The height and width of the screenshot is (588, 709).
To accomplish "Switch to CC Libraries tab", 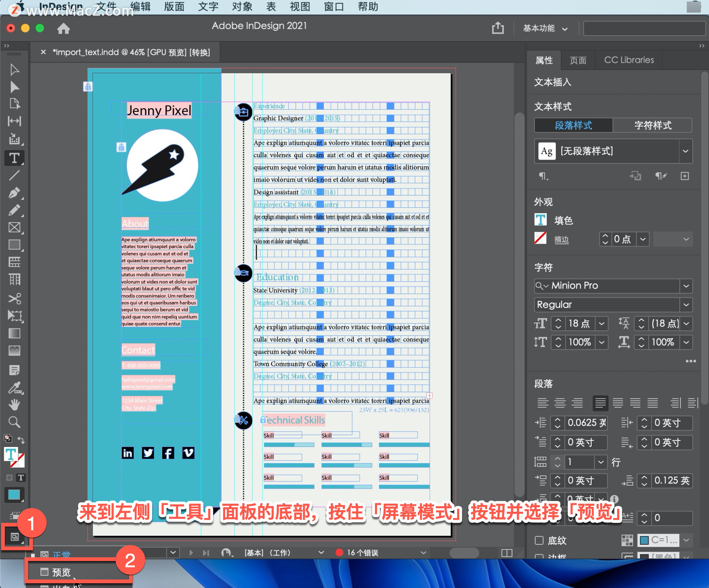I will (629, 60).
